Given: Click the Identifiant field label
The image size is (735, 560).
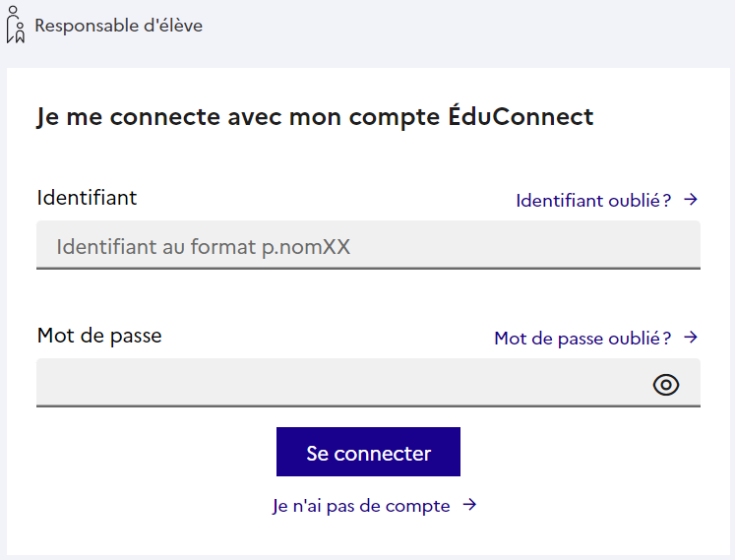Looking at the screenshot, I should (87, 198).
